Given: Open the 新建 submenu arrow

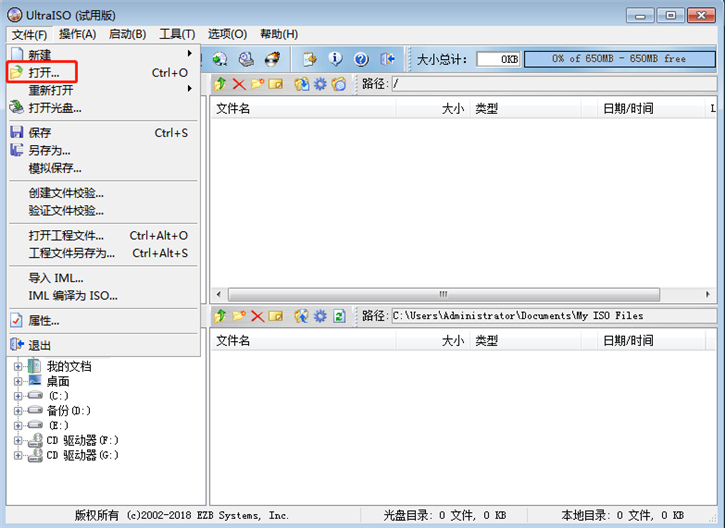Looking at the screenshot, I should pos(190,54).
